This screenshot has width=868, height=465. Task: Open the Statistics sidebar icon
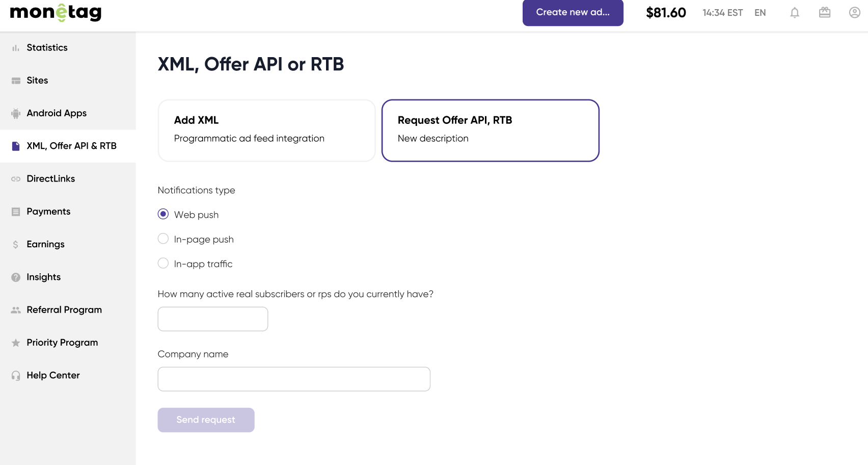[x=16, y=47]
